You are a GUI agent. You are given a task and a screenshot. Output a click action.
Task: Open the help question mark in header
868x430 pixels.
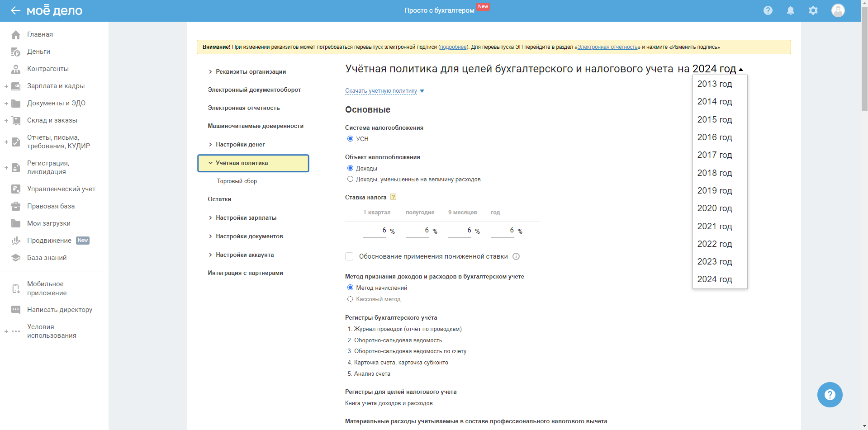coord(768,10)
